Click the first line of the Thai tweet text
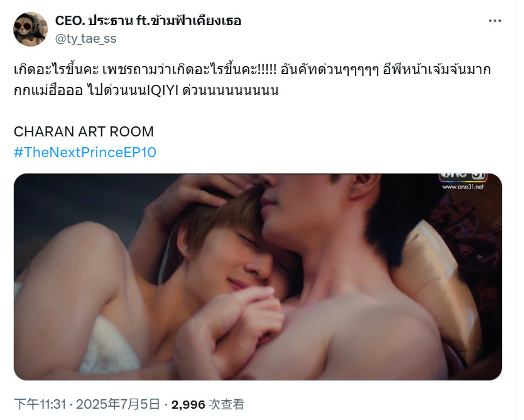This screenshot has width=524, height=420. tap(253, 70)
